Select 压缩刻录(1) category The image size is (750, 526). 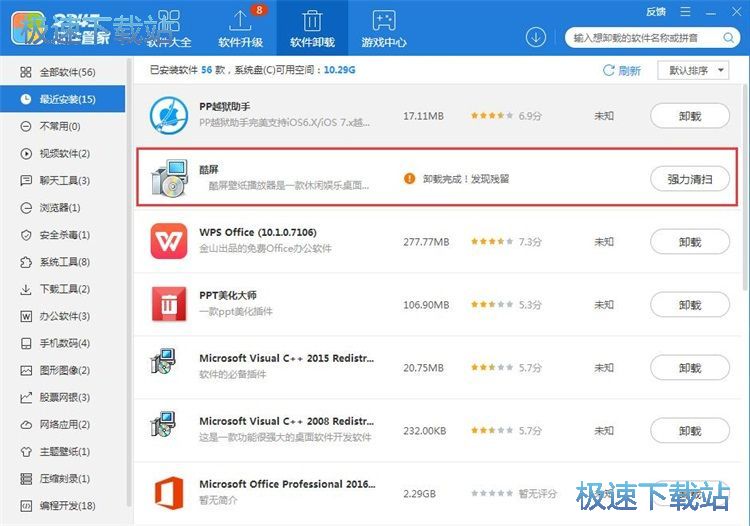coord(63,479)
